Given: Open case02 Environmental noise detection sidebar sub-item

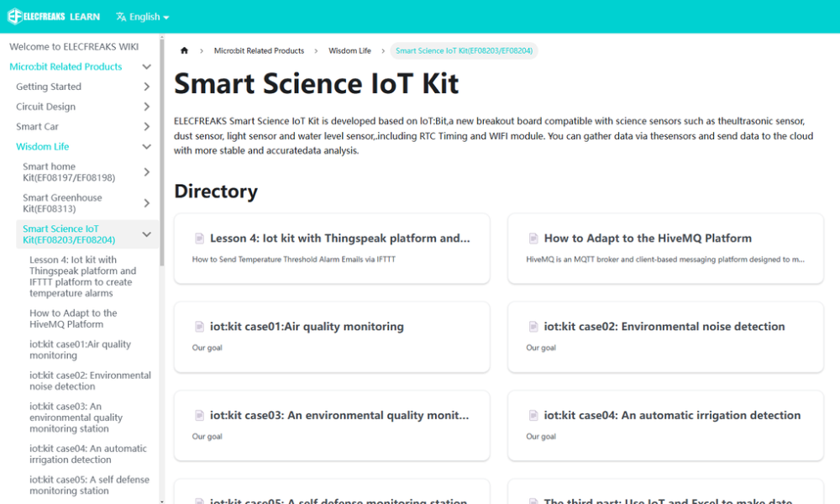Looking at the screenshot, I should [90, 381].
